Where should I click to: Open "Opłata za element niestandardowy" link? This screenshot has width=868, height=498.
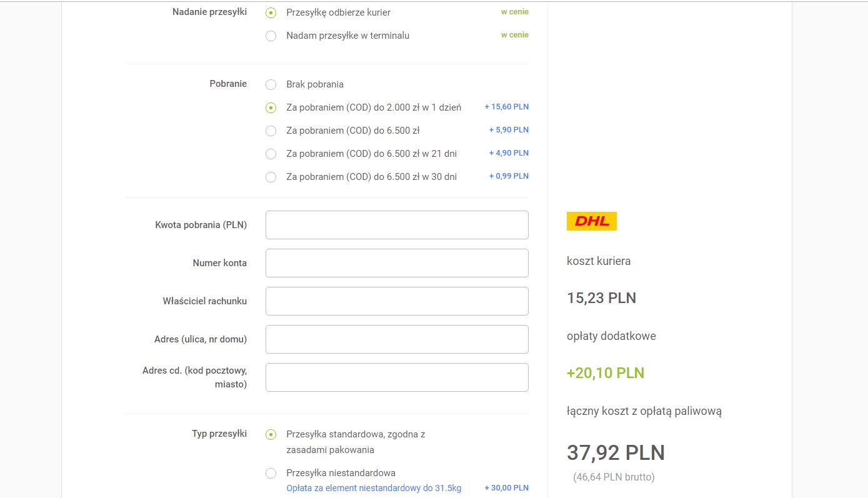(x=374, y=488)
